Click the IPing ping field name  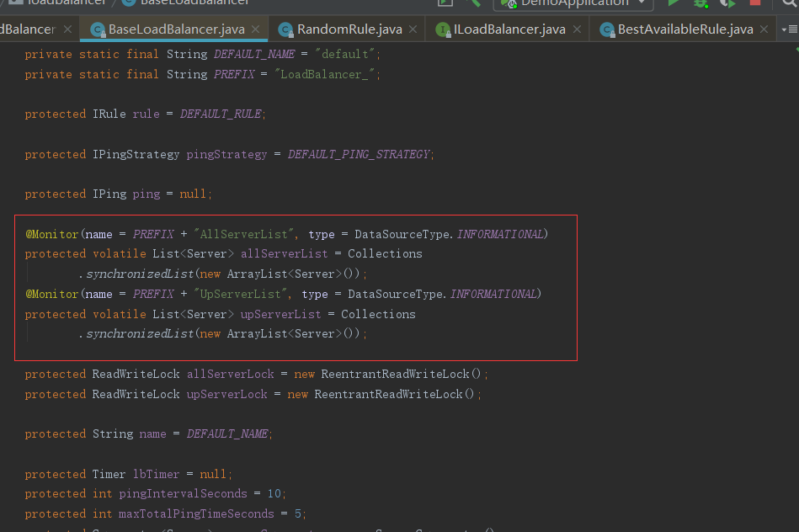pyautogui.click(x=146, y=194)
